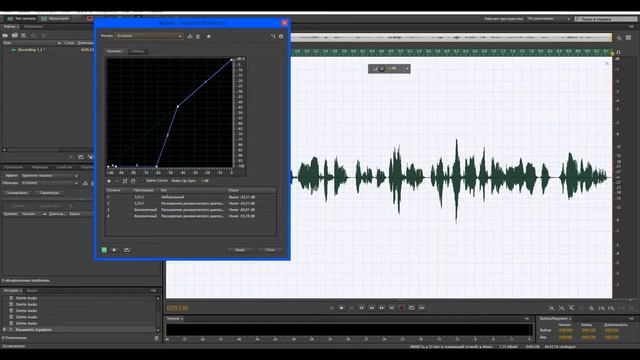640x360 pixels.
Task: Play the effect preview in the dialog
Action: tap(114, 250)
